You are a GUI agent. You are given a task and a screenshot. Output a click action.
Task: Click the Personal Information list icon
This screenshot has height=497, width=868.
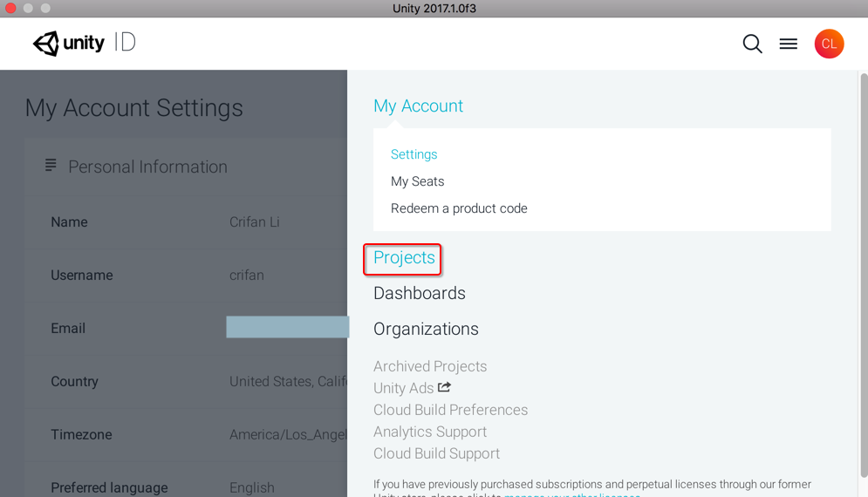coord(51,166)
